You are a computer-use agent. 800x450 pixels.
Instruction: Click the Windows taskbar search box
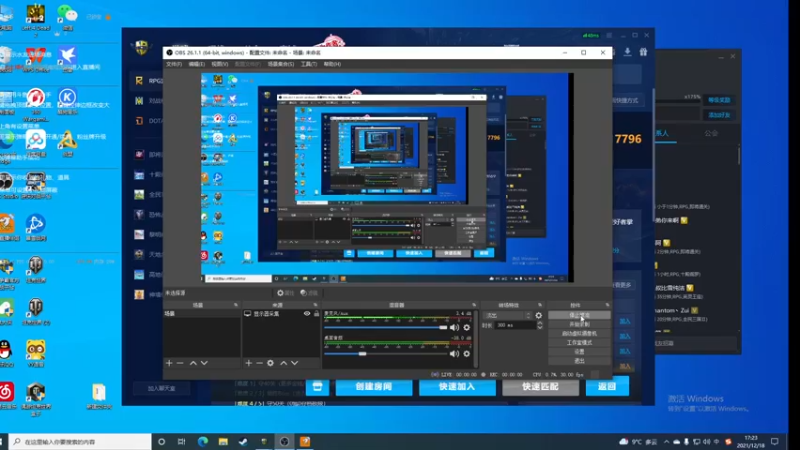click(x=80, y=442)
